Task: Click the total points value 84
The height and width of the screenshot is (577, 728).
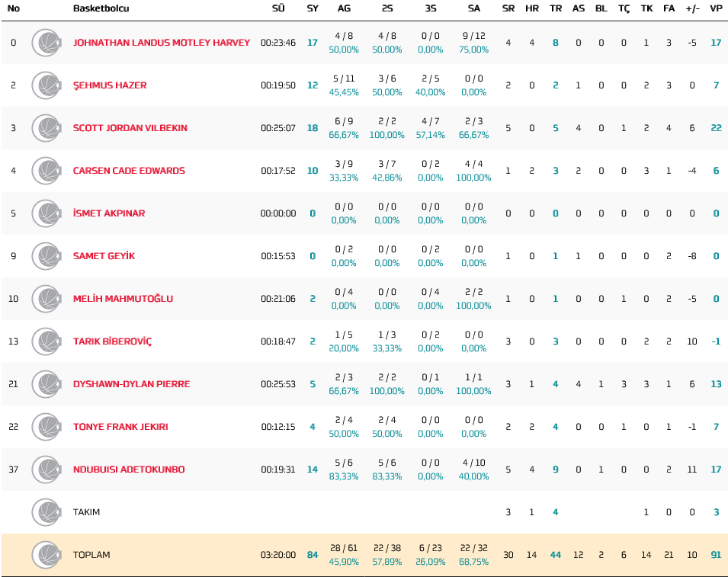Action: (x=313, y=555)
